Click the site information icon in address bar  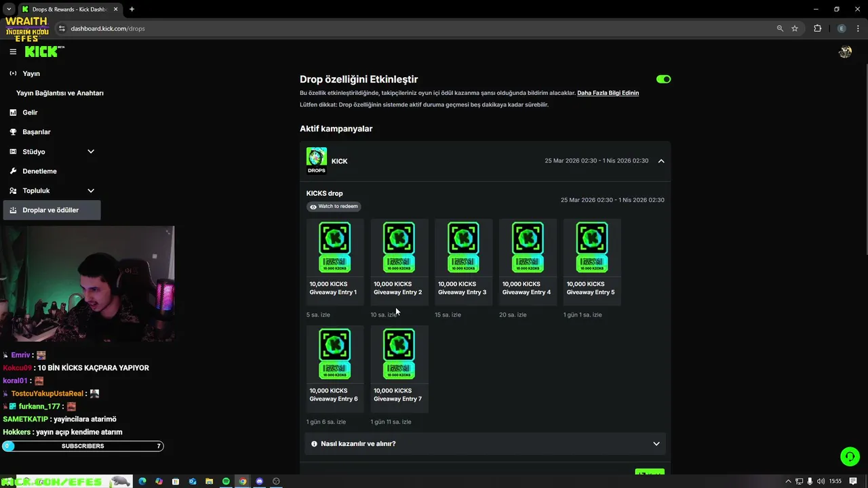(62, 28)
